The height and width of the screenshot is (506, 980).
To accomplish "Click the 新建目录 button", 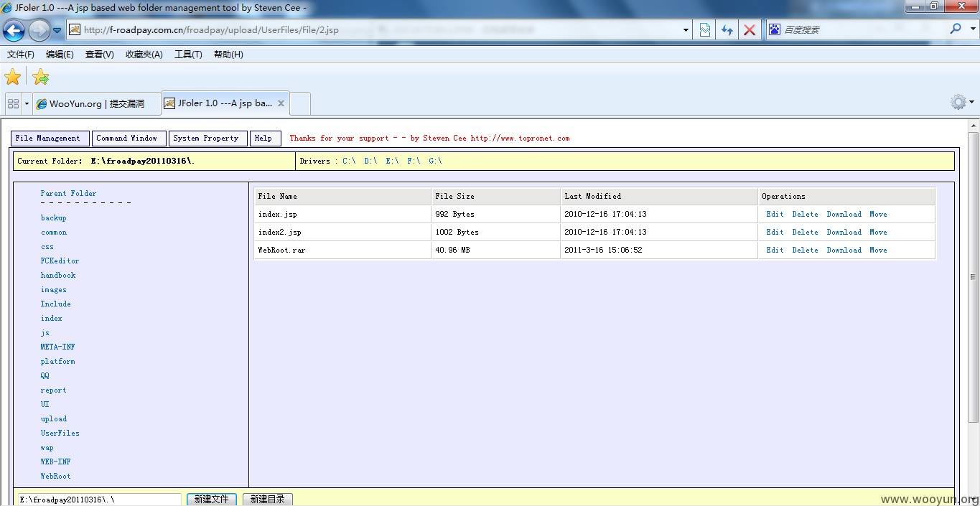I will click(x=267, y=499).
